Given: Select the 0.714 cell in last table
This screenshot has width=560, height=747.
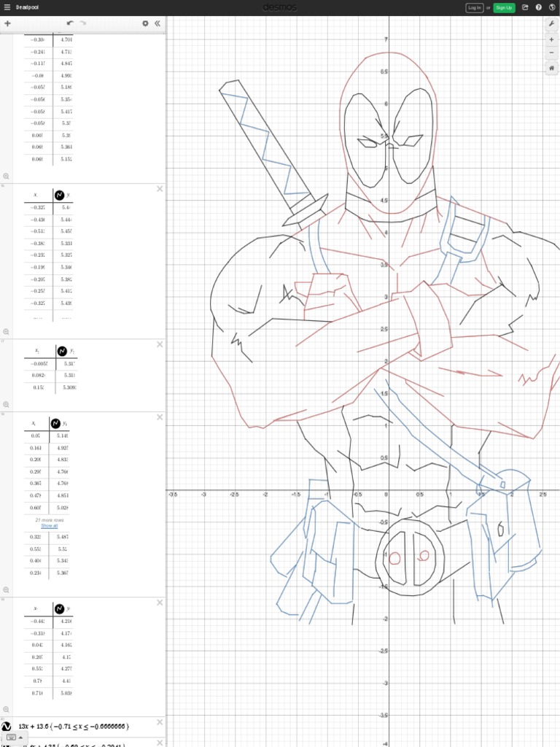Looking at the screenshot, I should (39, 693).
